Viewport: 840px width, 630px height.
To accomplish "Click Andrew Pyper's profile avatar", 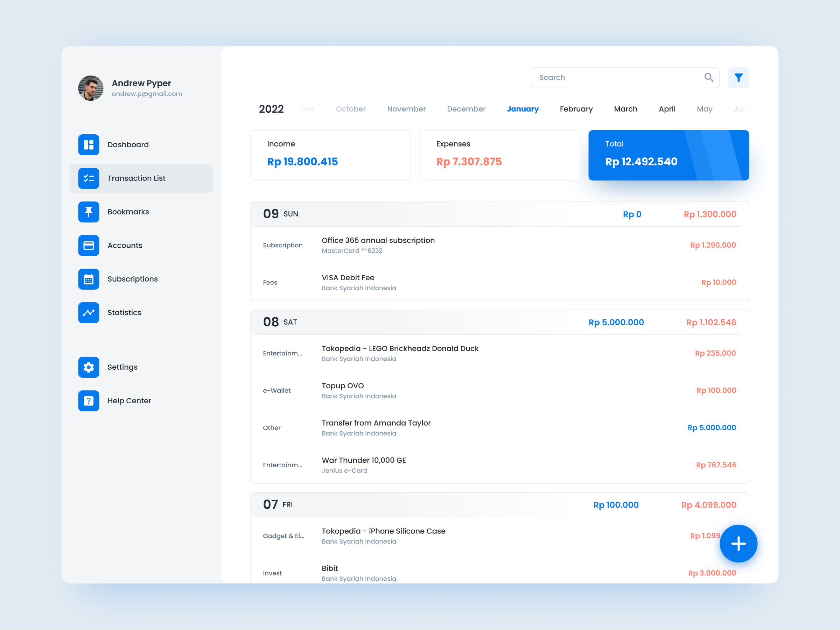I will point(91,88).
